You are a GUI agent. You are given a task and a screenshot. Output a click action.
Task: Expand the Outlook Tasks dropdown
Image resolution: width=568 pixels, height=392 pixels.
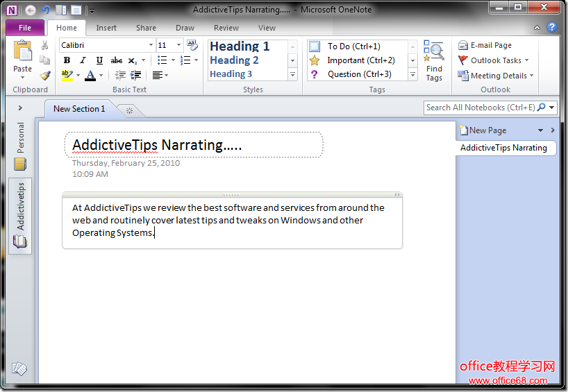click(x=526, y=60)
